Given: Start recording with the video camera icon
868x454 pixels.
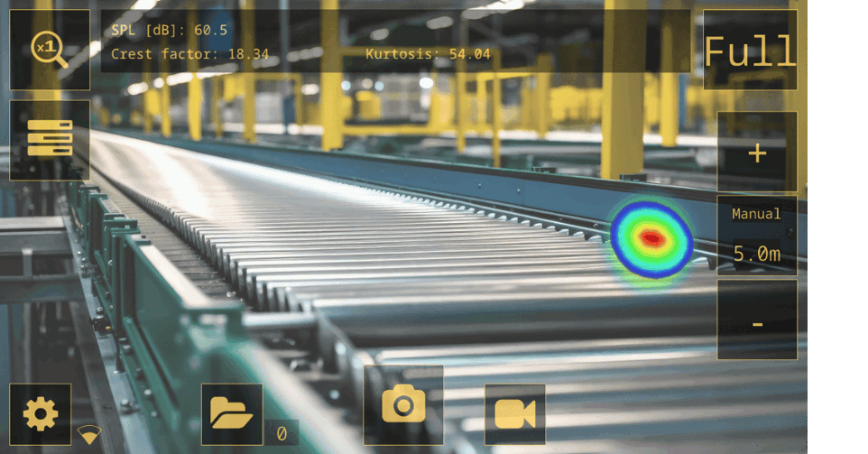Looking at the screenshot, I should point(514,414).
